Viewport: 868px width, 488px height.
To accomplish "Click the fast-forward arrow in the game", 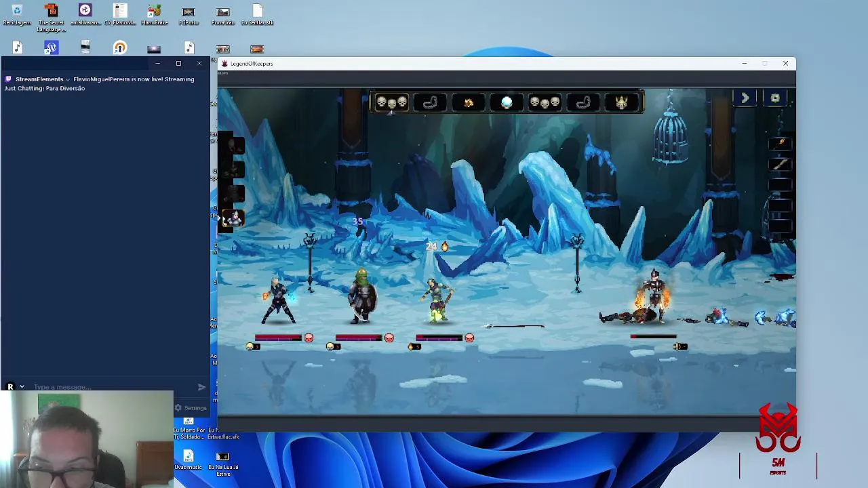I will [x=745, y=98].
